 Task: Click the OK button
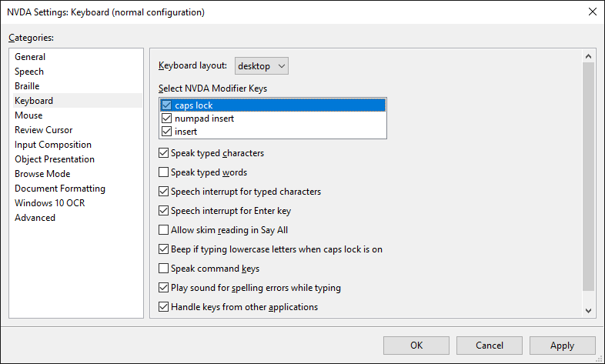pyautogui.click(x=416, y=345)
